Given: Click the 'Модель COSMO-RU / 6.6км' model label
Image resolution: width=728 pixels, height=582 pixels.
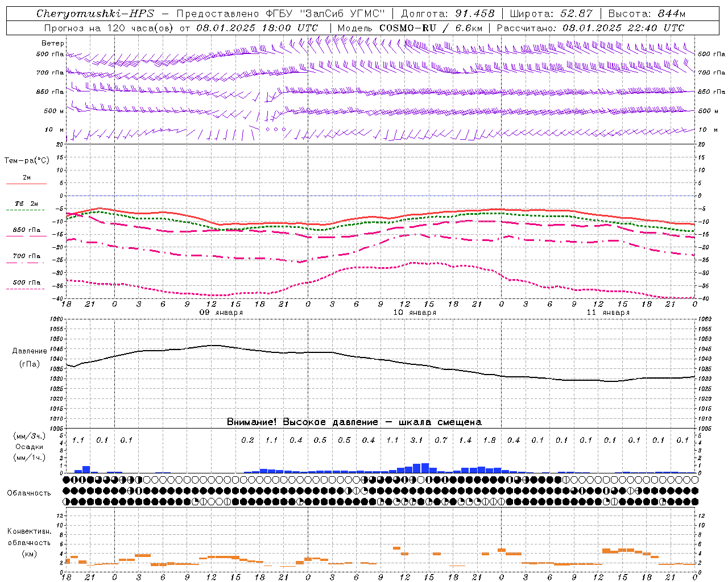Looking at the screenshot, I should [410, 28].
